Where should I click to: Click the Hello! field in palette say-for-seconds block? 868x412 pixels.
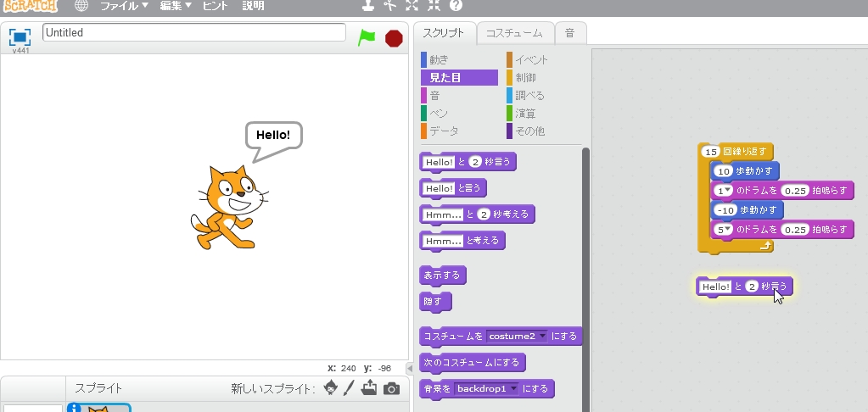pos(439,162)
